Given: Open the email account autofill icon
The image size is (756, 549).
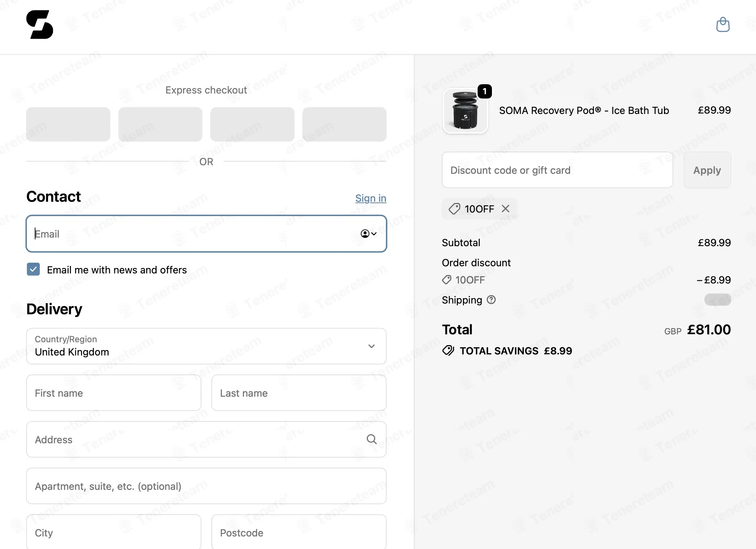Looking at the screenshot, I should (368, 234).
